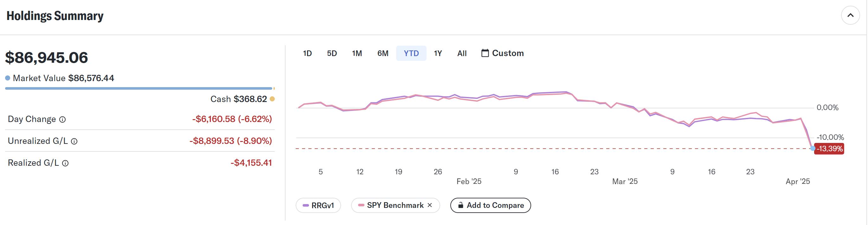The width and height of the screenshot is (868, 225).
Task: Show All time chart range
Action: [x=462, y=53]
